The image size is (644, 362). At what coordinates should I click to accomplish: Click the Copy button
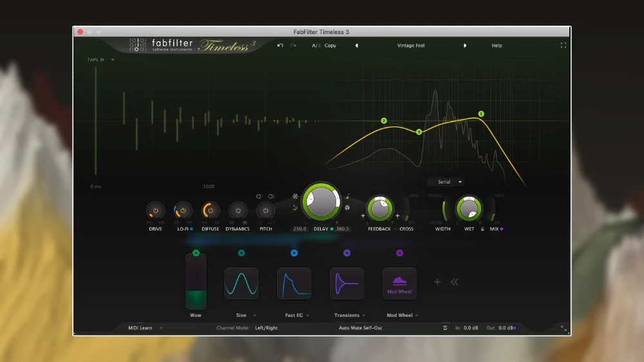(x=330, y=46)
